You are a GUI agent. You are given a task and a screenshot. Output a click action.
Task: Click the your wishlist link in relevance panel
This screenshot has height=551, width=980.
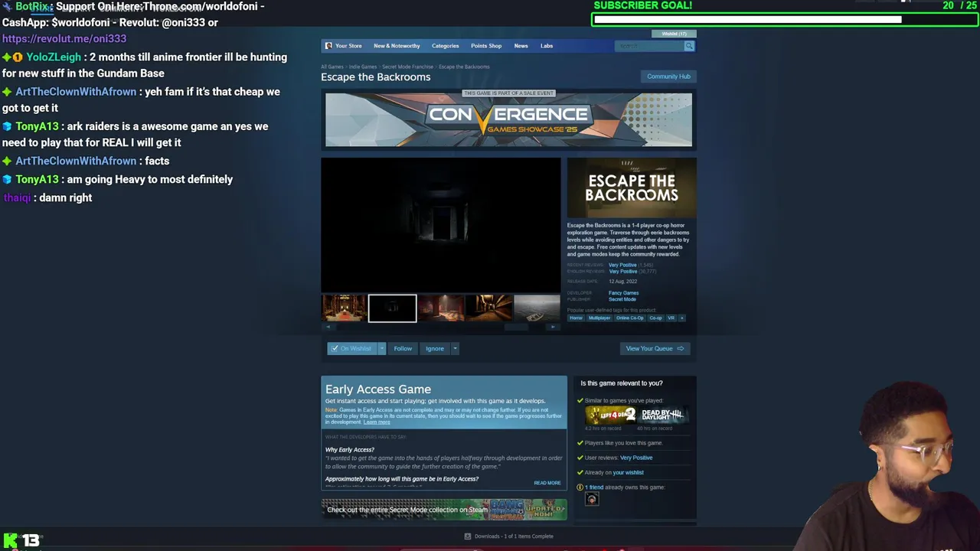(x=629, y=473)
